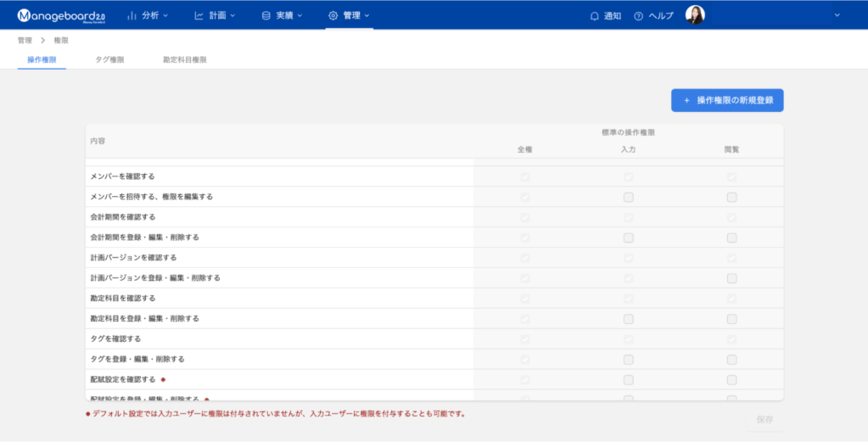Viewport: 868px width, 442px height.
Task: Toggle 閲覧 checkbox for 会計期間を登録・編集・削除する
Action: [x=731, y=238]
